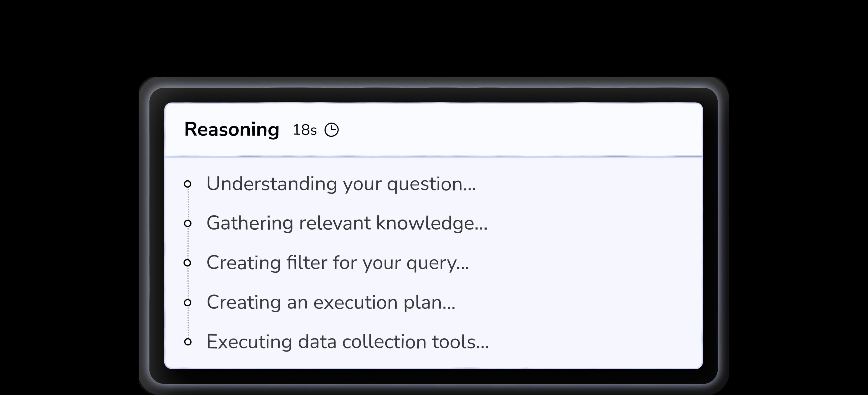Click the bullet marker for Executing data collection
868x395 pixels.
[x=188, y=342]
